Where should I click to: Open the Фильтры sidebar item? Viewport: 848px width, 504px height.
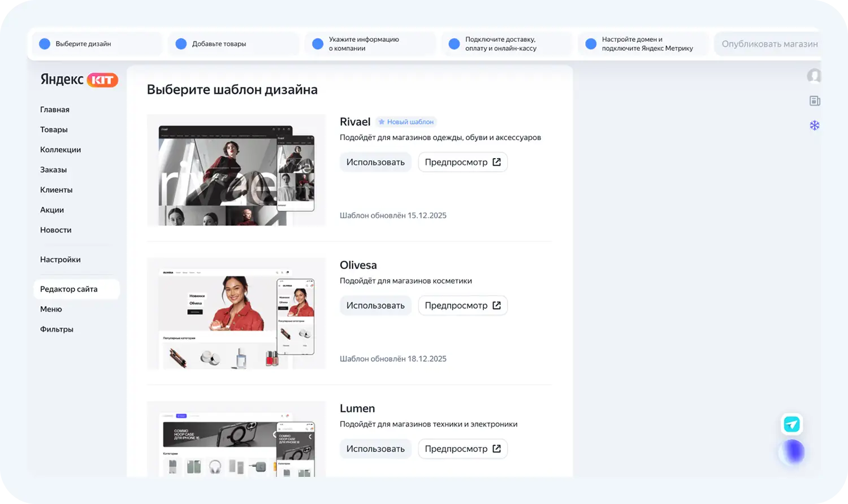(57, 329)
